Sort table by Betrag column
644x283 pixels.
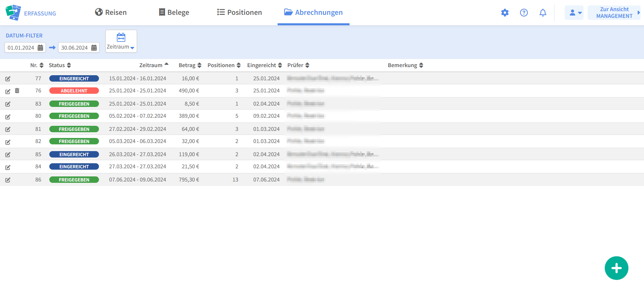pos(190,65)
